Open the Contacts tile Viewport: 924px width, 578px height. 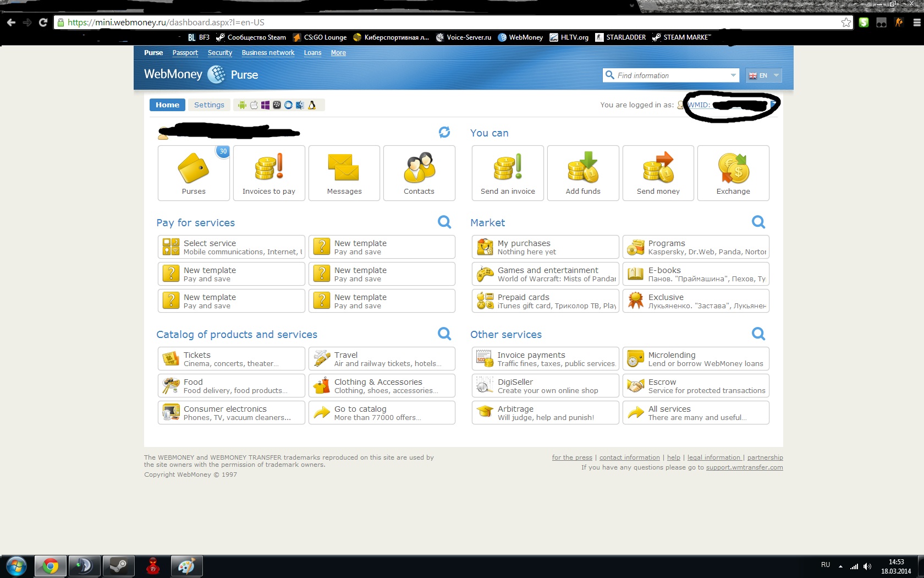tap(419, 173)
